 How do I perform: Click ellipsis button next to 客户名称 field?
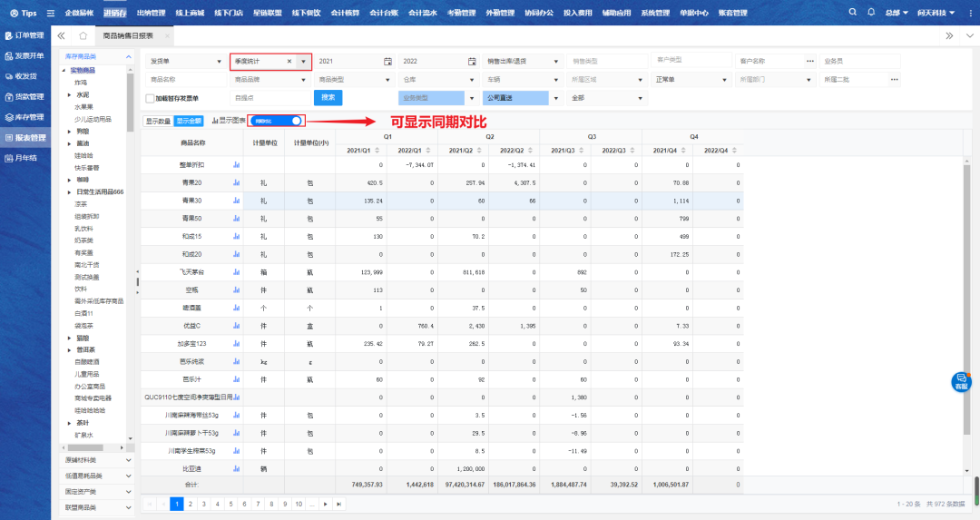[809, 62]
